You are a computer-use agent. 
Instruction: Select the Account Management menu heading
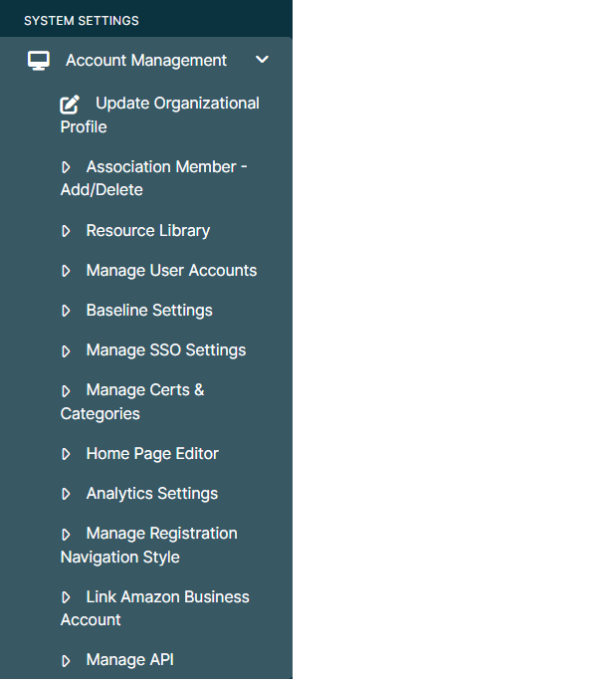click(x=146, y=60)
